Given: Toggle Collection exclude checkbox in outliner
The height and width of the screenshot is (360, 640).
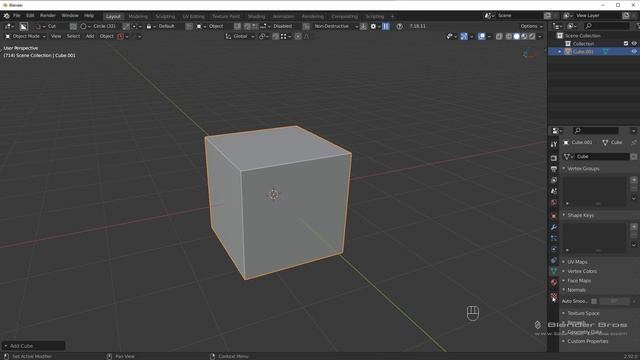Looking at the screenshot, I should tap(626, 43).
